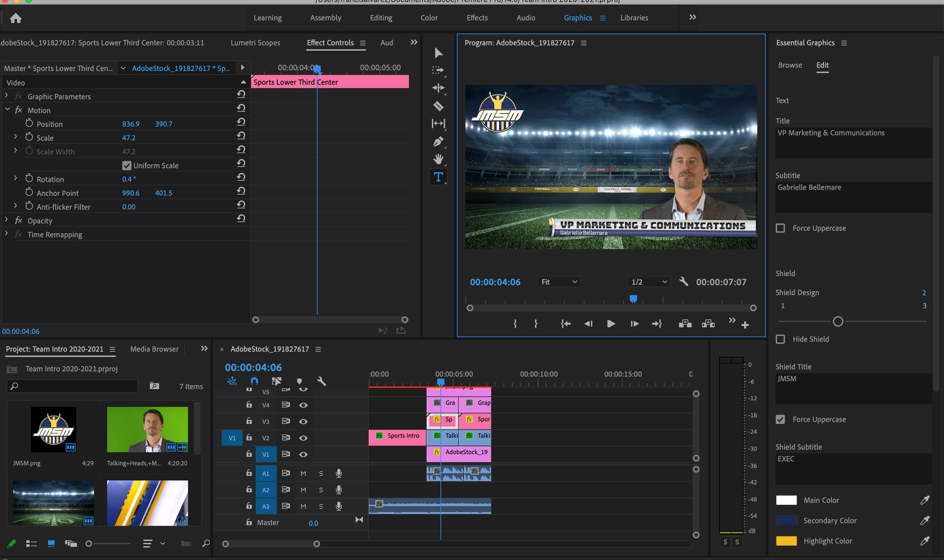Uncheck the Uniform Scale checkbox
The height and width of the screenshot is (560, 944).
pyautogui.click(x=127, y=166)
